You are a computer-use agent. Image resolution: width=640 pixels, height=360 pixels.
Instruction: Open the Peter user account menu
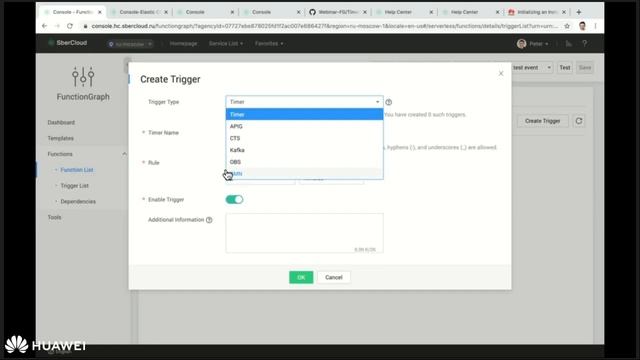click(x=533, y=44)
